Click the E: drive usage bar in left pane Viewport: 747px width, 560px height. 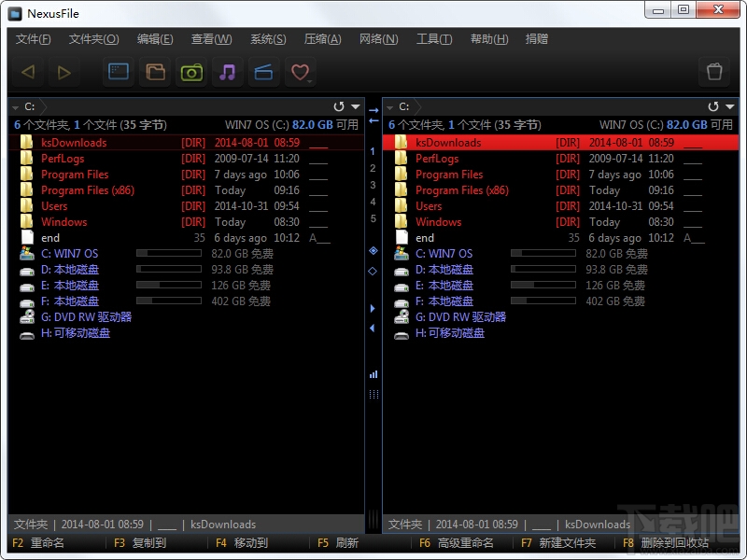(169, 286)
